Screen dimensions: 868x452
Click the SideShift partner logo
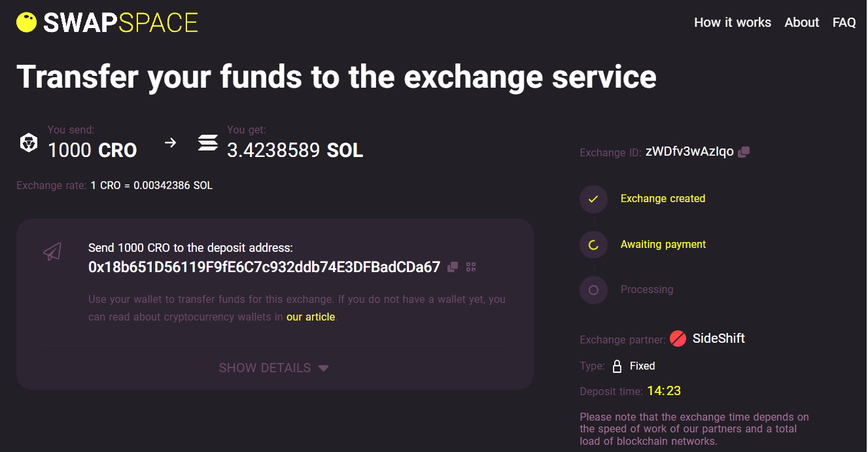(678, 339)
